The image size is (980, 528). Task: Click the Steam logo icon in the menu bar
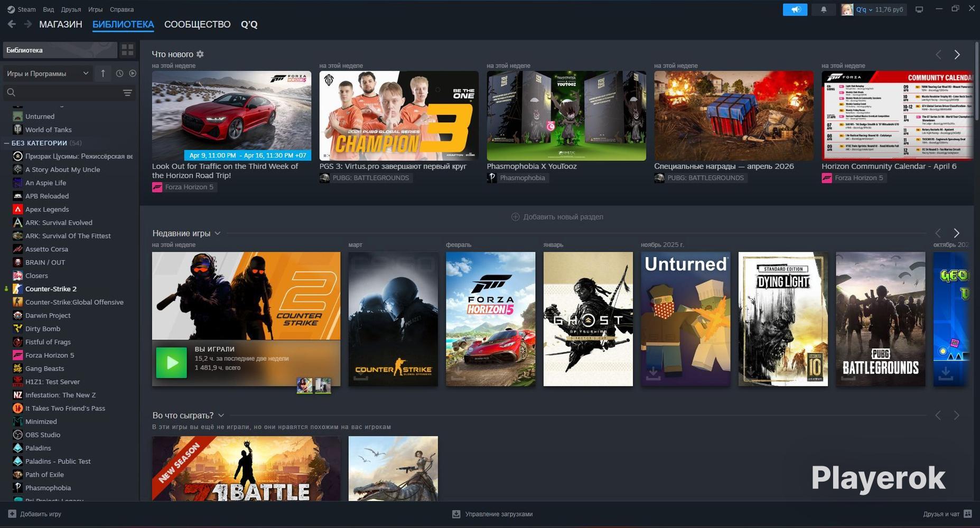[11, 10]
